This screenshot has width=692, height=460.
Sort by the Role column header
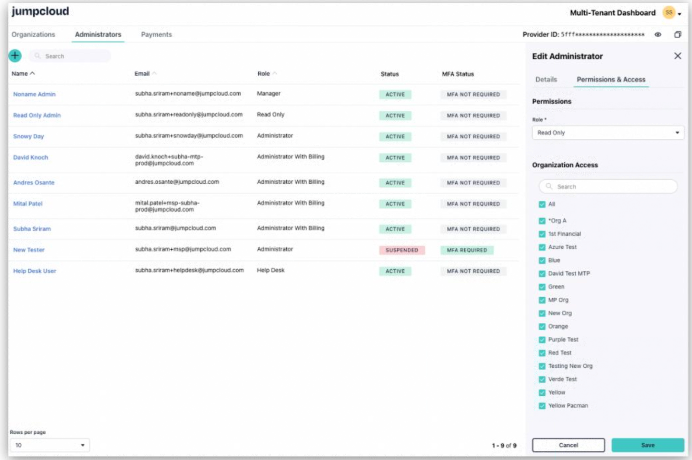tap(264, 74)
